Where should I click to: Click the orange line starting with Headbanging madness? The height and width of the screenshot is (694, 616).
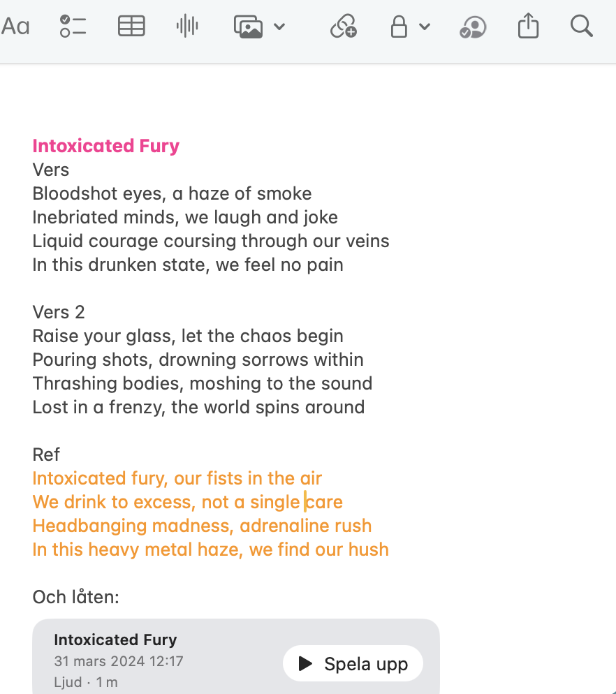(x=202, y=526)
